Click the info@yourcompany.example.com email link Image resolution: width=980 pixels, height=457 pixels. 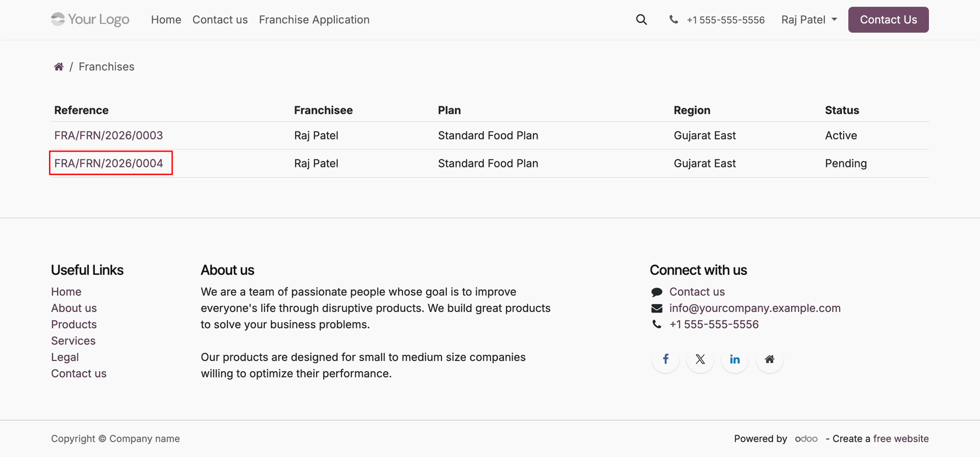(x=755, y=308)
